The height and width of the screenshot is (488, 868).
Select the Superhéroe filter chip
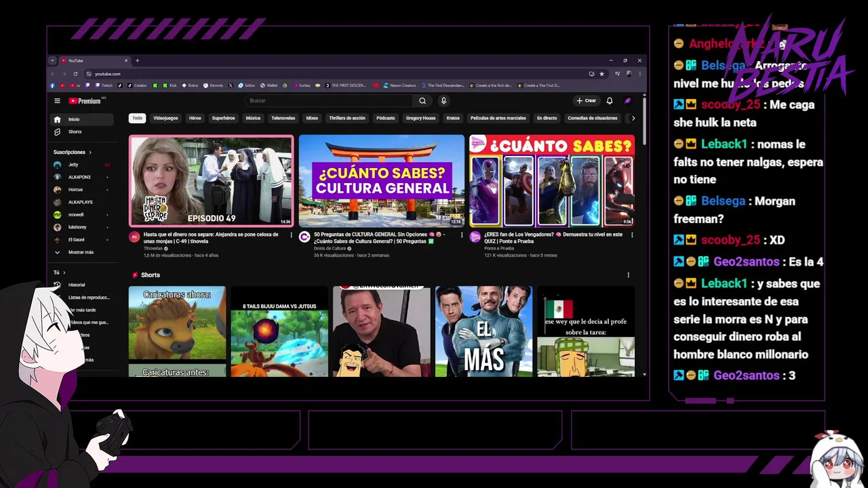[x=224, y=118]
